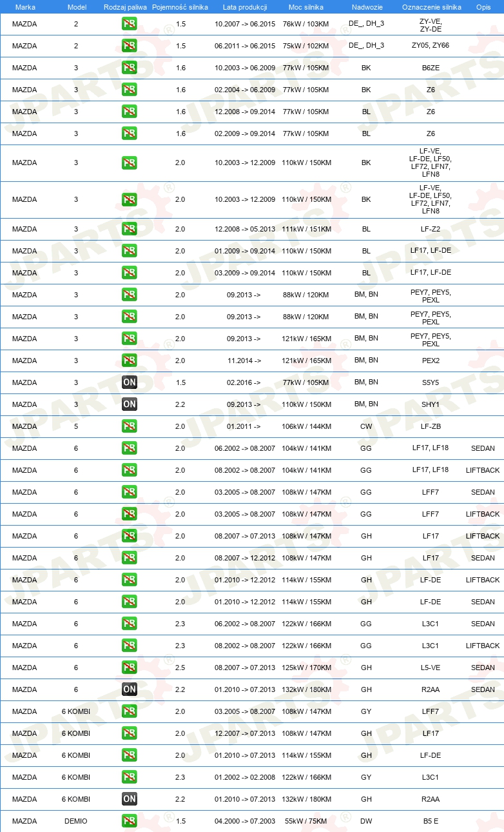Click the petrol icon in the PEX2 row
Screen dimensions: 504x832
point(130,361)
